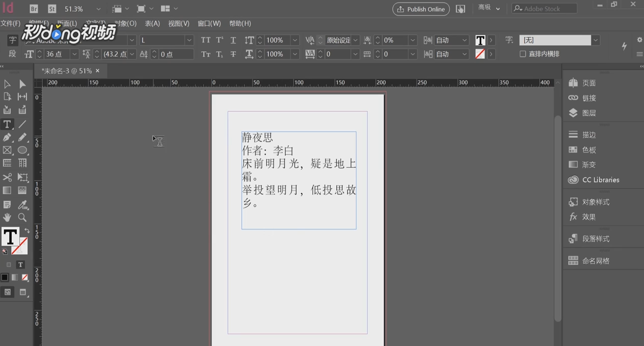
Task: Open the tsume 0% dropdown
Action: 412,40
